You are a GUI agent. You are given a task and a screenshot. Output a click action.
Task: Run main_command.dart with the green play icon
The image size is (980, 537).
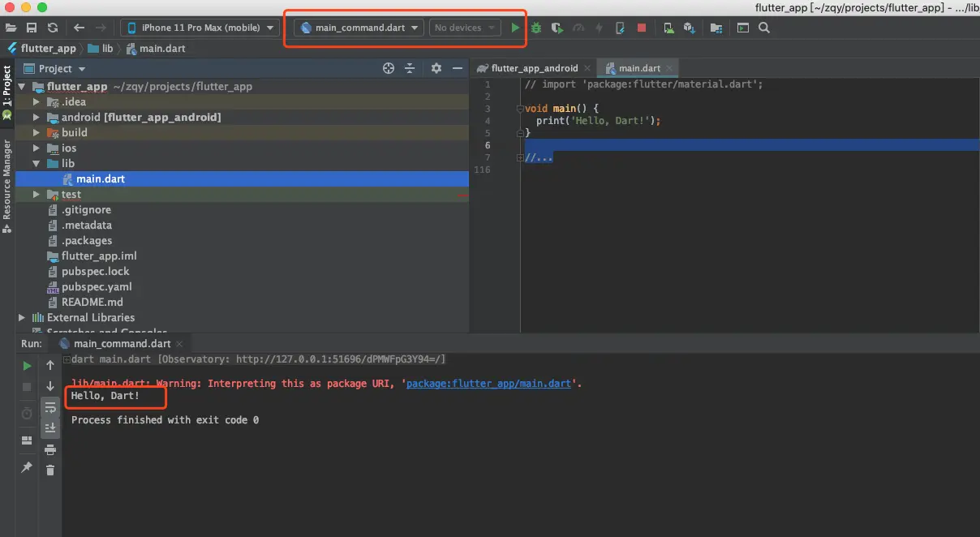pos(516,28)
